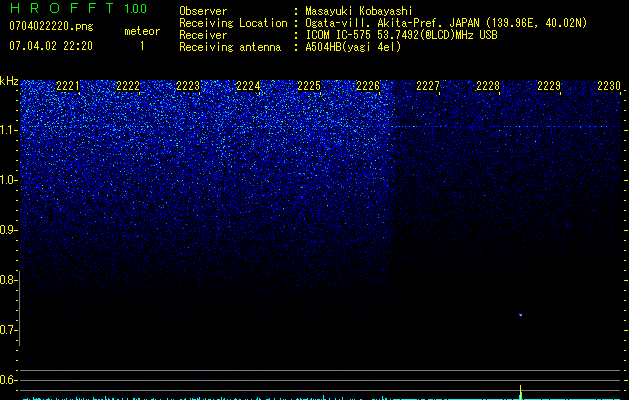629x400 pixels.
Task: Click the 1.0 frequency axis label
Action: [9, 180]
